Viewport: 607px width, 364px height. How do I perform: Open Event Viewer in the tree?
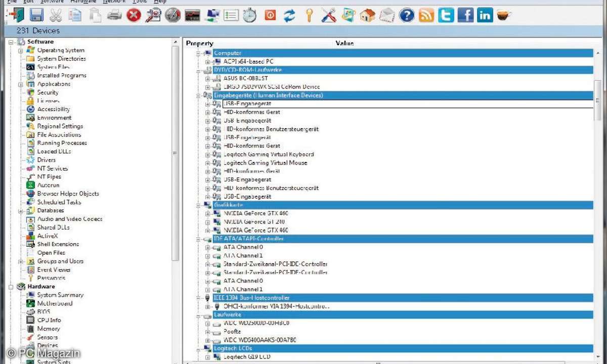tap(54, 270)
